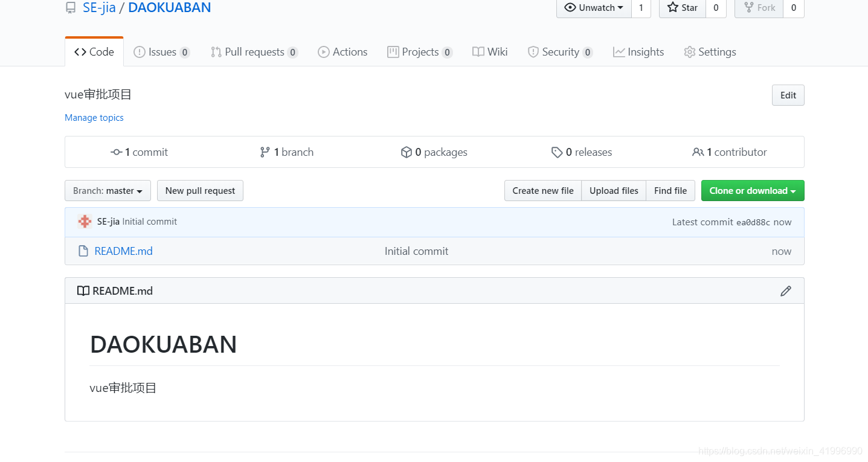
Task: Open the Wiki tab
Action: pyautogui.click(x=490, y=52)
